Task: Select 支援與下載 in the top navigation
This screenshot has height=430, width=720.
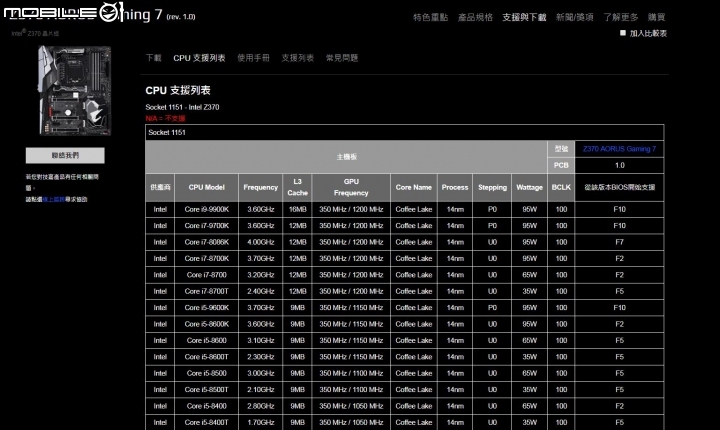Action: 524,17
